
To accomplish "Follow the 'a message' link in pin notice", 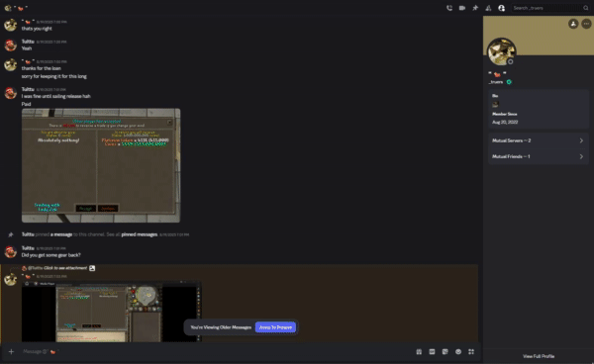I will coord(61,234).
